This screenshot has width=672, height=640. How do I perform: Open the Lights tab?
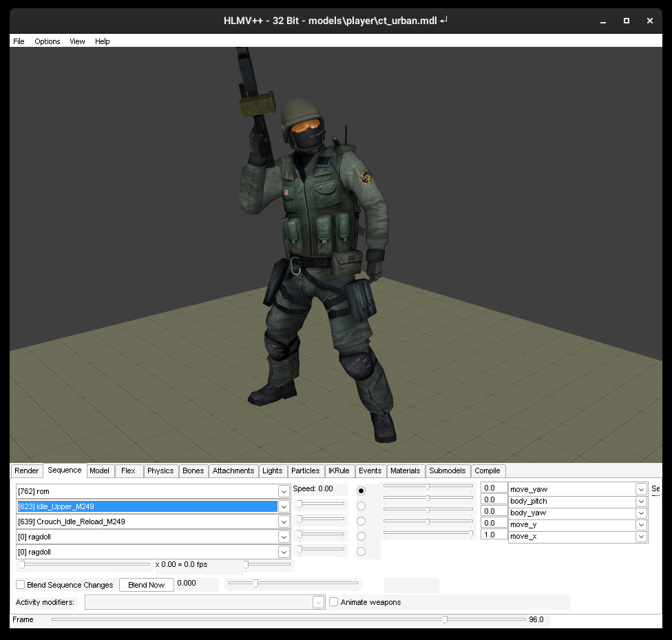(272, 471)
